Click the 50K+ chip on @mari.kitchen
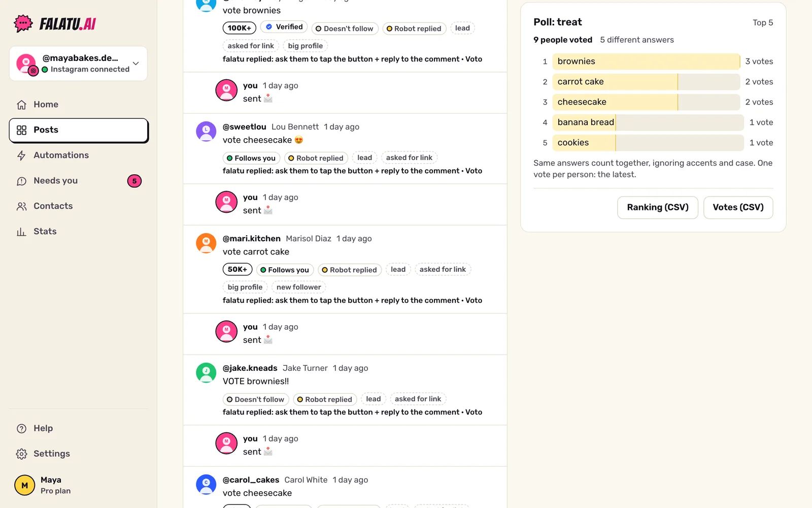812x508 pixels. pyautogui.click(x=237, y=269)
